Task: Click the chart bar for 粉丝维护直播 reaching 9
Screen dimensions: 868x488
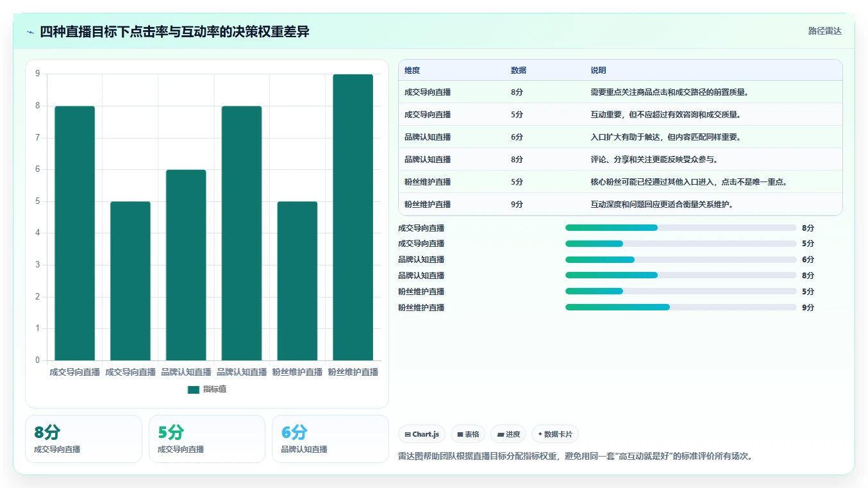Action: tap(353, 217)
